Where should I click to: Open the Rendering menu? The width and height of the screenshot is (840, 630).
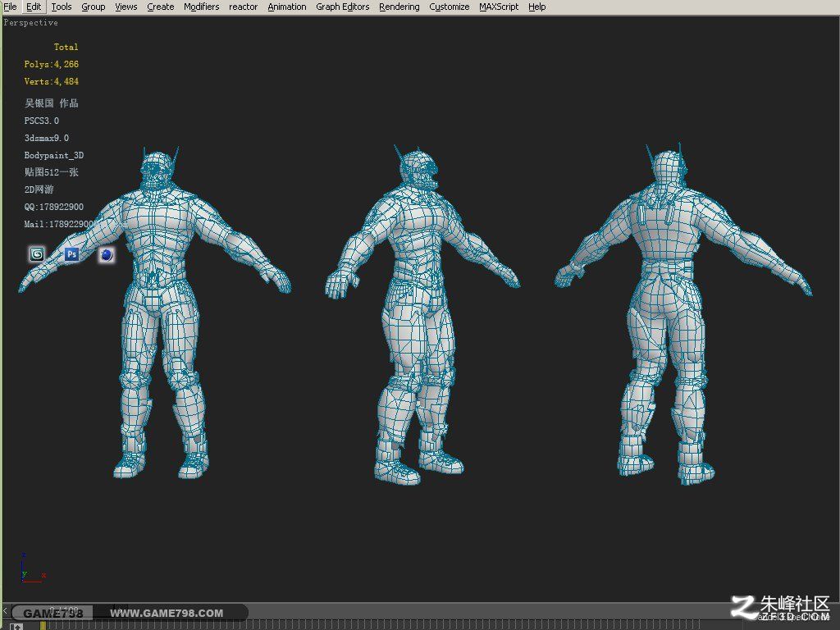pos(399,7)
